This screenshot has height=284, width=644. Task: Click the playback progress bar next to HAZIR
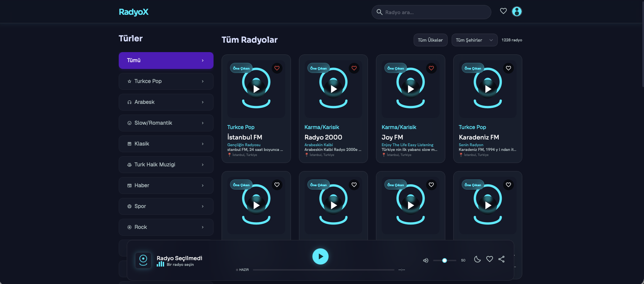click(x=324, y=270)
